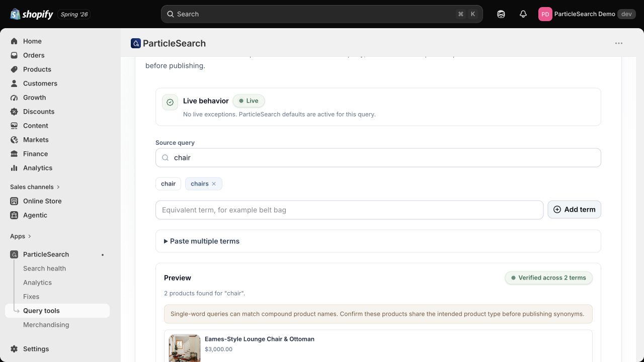Click the pin dot beside ParticleSearch

(103, 255)
